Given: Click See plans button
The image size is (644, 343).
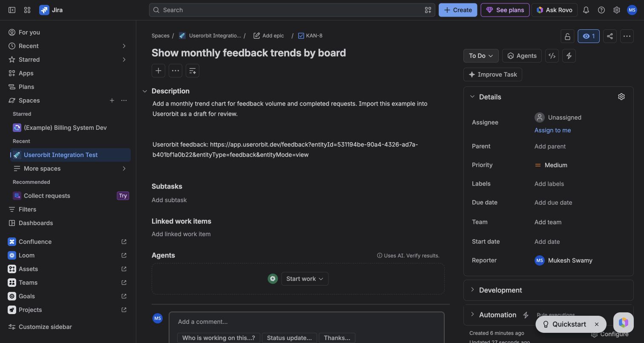Looking at the screenshot, I should click(x=505, y=10).
